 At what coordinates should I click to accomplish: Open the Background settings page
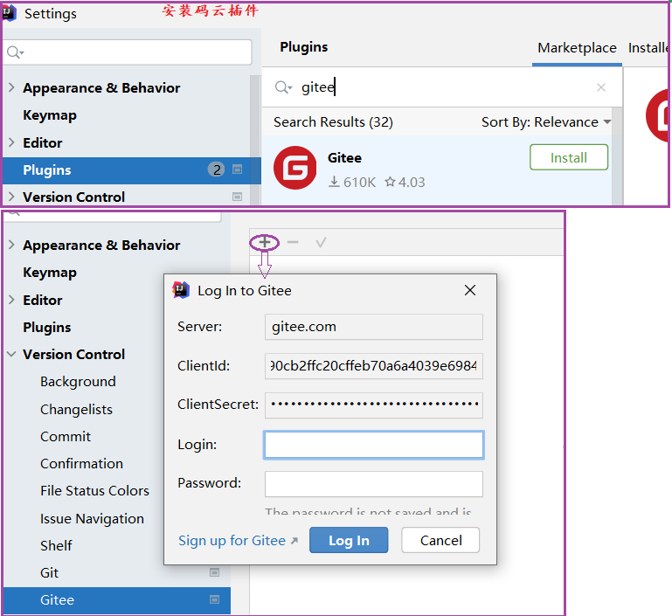pyautogui.click(x=78, y=381)
